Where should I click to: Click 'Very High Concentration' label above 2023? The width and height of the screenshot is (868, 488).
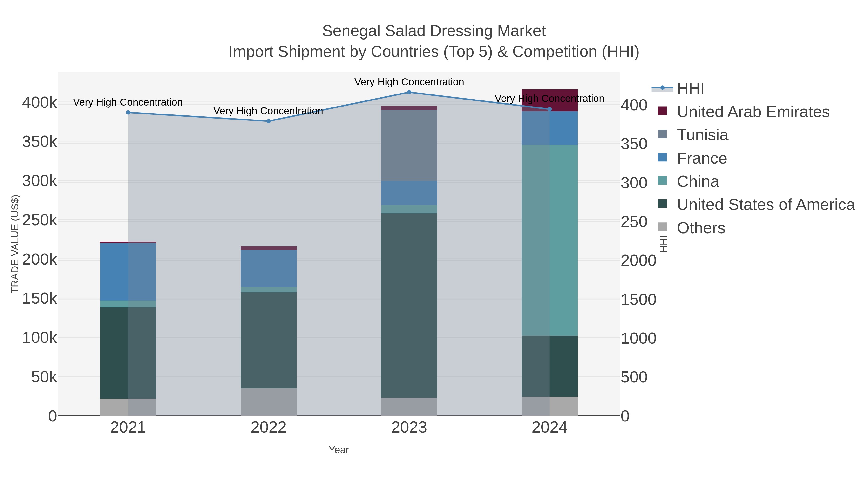[409, 82]
